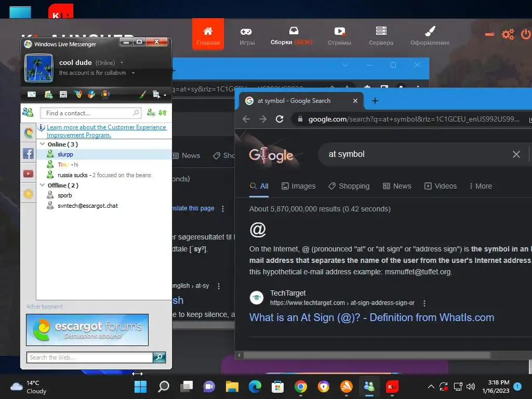Open the Facebook tab in Messenger sidebar

(29, 153)
